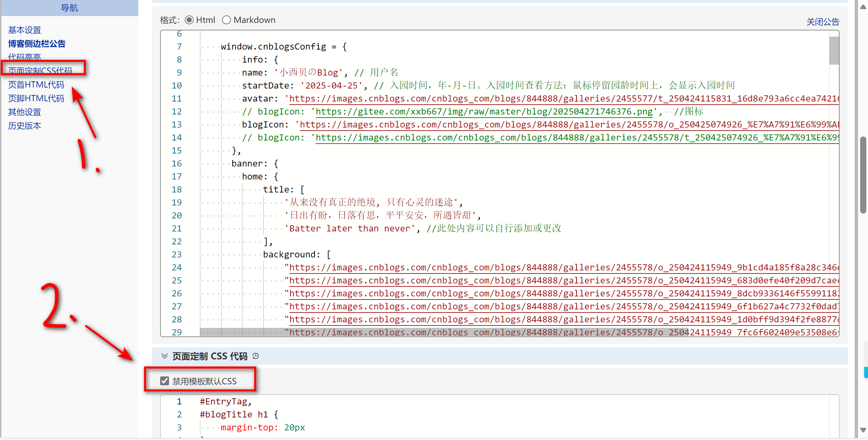The height and width of the screenshot is (440, 868).
Task: Click page scrollbar down arrow
Action: point(863,430)
